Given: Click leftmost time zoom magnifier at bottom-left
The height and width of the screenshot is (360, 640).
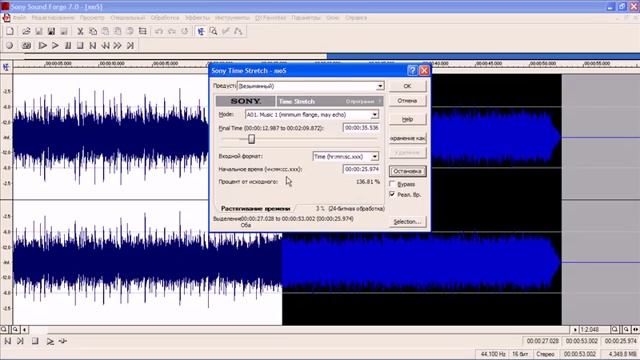Looking at the screenshot, I should pyautogui.click(x=4, y=329).
